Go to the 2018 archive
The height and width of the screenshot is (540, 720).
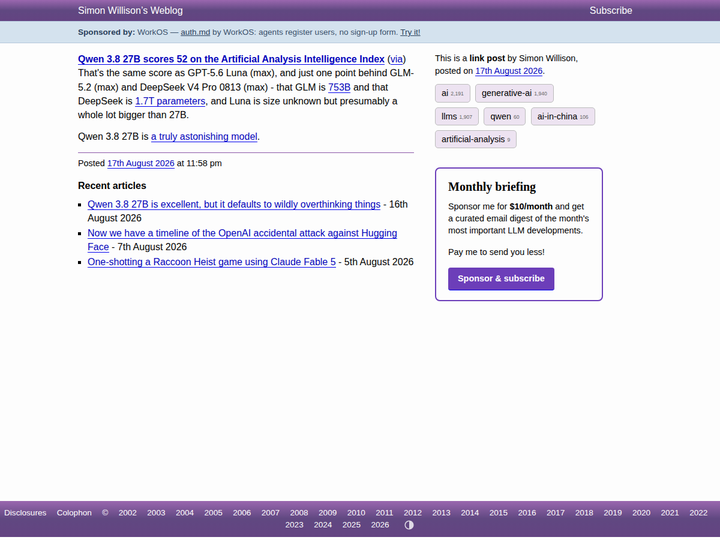[584, 513]
